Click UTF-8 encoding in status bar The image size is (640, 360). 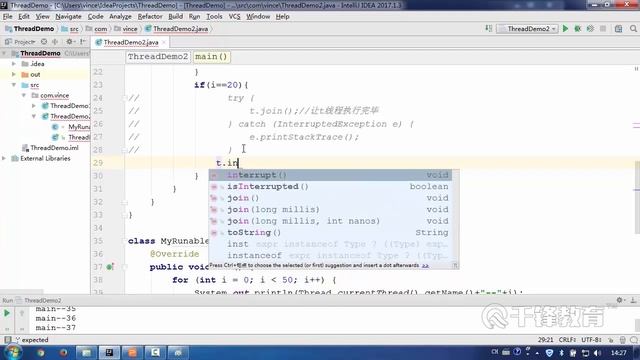591,340
